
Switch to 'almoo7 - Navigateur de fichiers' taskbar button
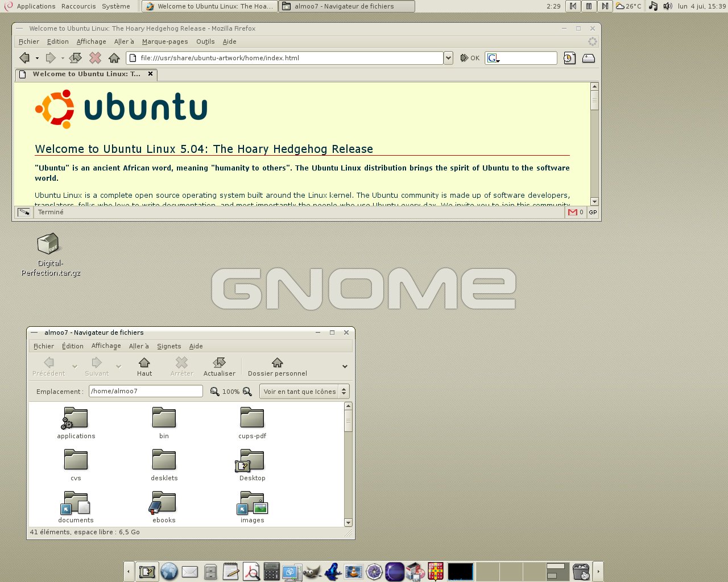(x=346, y=6)
